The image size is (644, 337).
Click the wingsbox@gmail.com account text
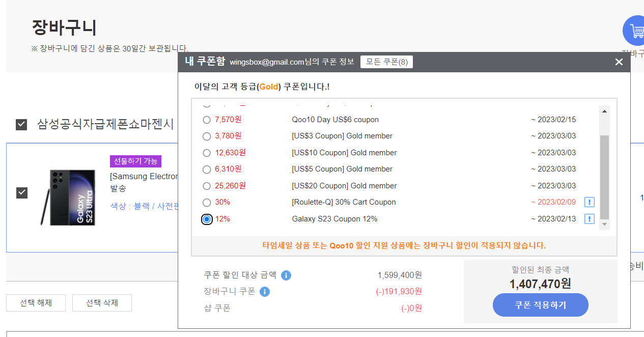tap(267, 62)
